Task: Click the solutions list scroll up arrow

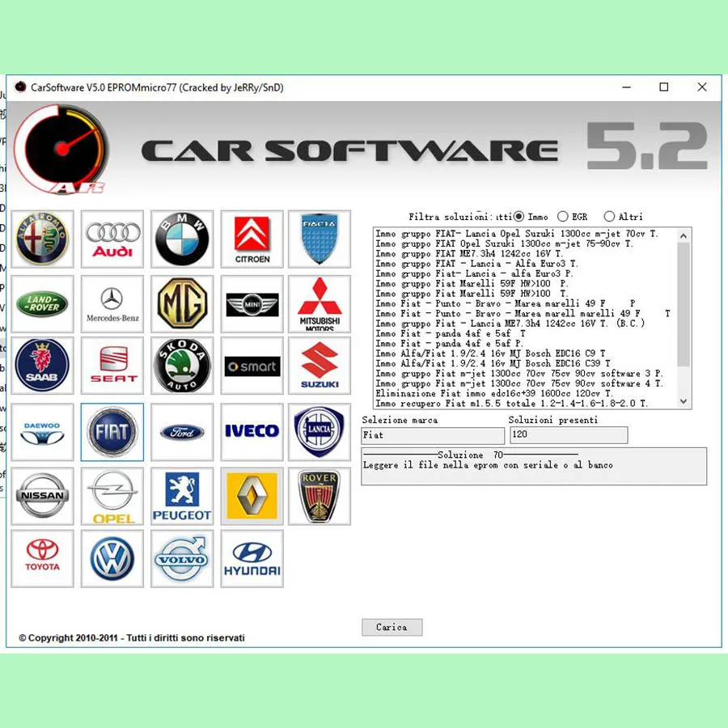Action: point(684,236)
